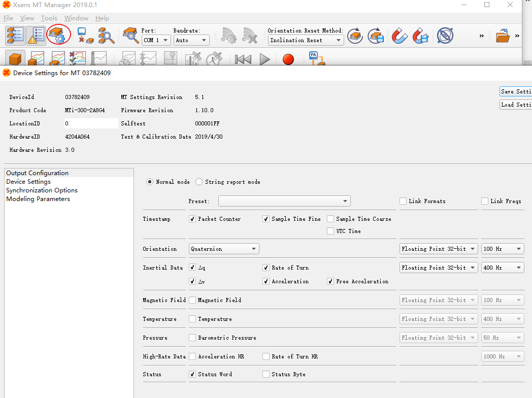532x398 pixels.
Task: Enable the Barometric Pressure checkbox
Action: [x=192, y=338]
